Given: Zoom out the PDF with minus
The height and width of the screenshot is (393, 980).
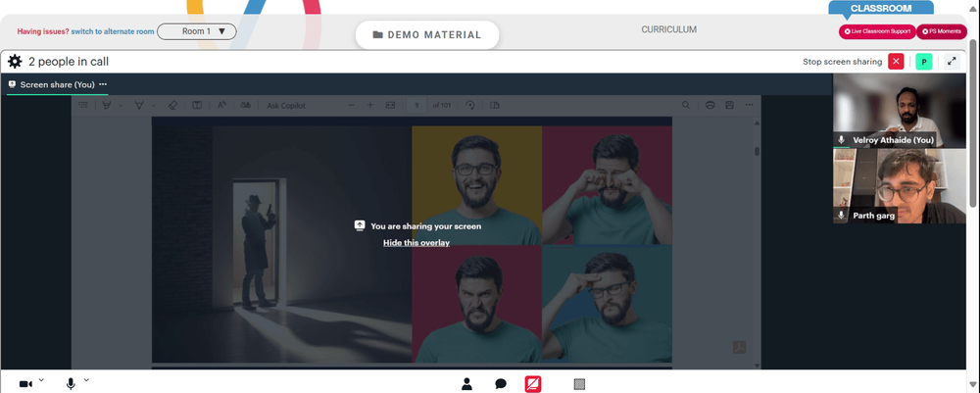Looking at the screenshot, I should pos(351,105).
